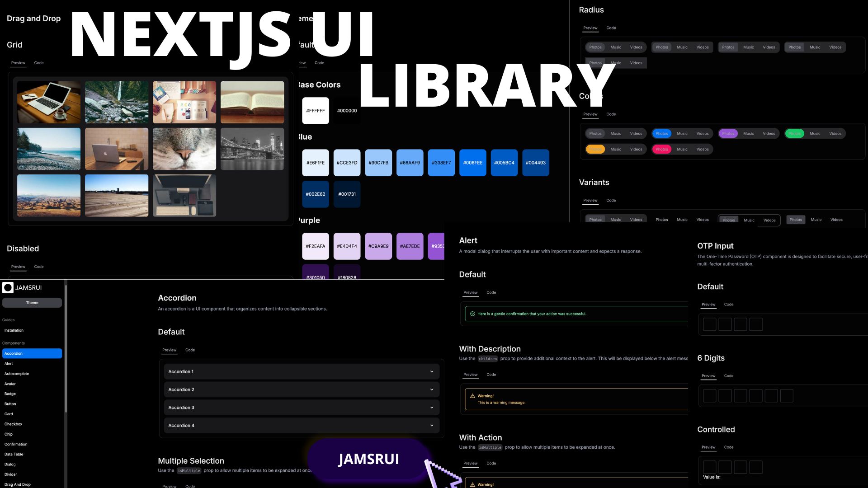Click the JAMSRUI logo icon in the sidebar
The width and height of the screenshot is (868, 488).
pyautogui.click(x=8, y=287)
